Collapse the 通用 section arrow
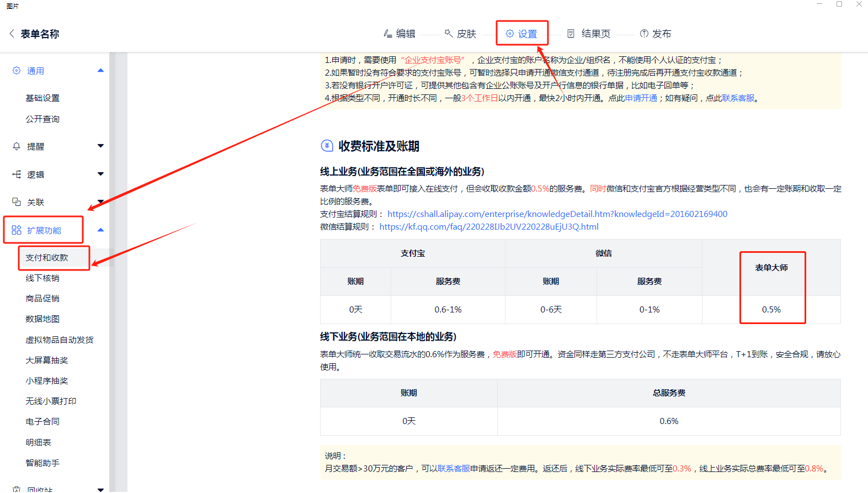 coord(100,71)
